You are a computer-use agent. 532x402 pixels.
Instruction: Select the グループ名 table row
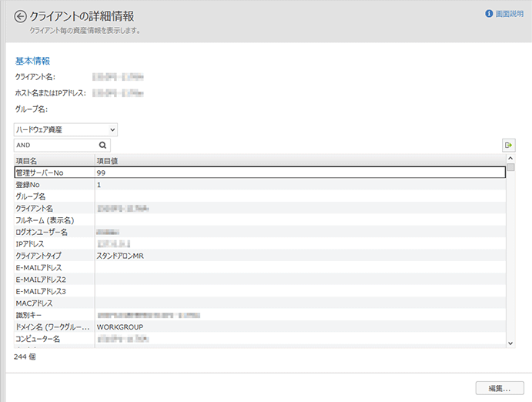pyautogui.click(x=260, y=196)
